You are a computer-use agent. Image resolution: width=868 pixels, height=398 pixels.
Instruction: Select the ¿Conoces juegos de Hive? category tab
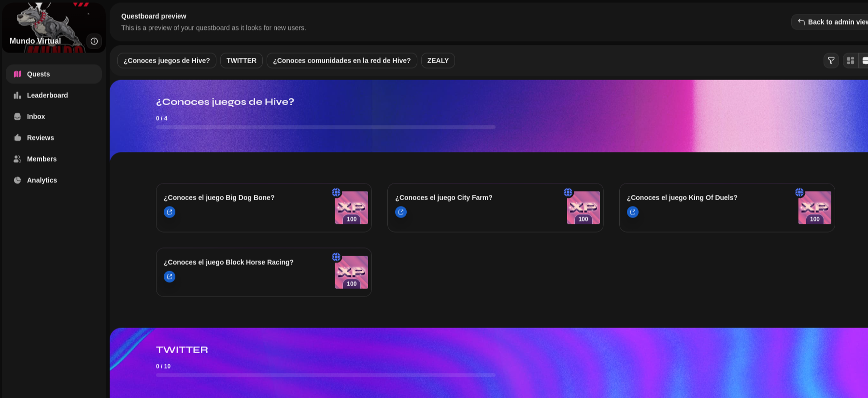[x=167, y=60]
